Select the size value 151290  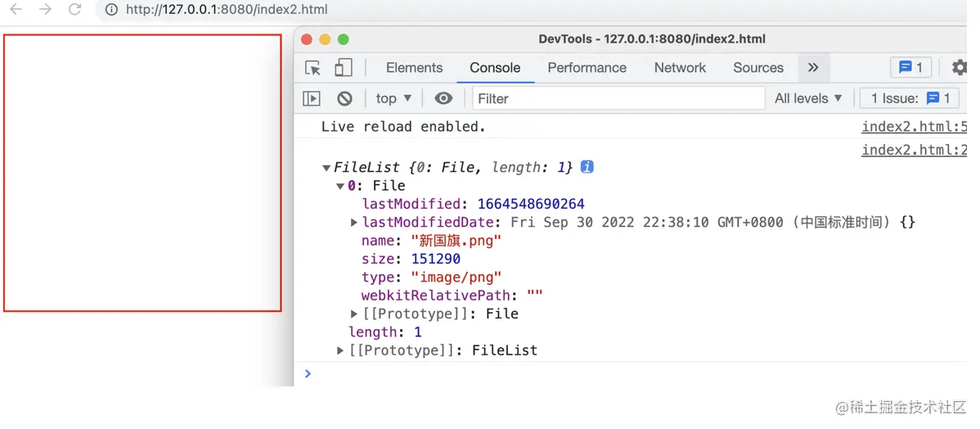click(436, 259)
